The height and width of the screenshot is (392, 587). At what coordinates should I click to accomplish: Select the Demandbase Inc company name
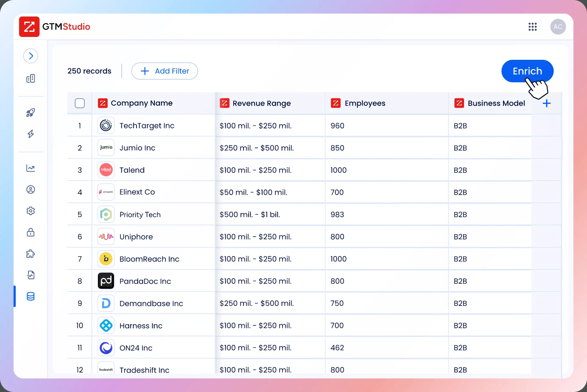click(151, 303)
